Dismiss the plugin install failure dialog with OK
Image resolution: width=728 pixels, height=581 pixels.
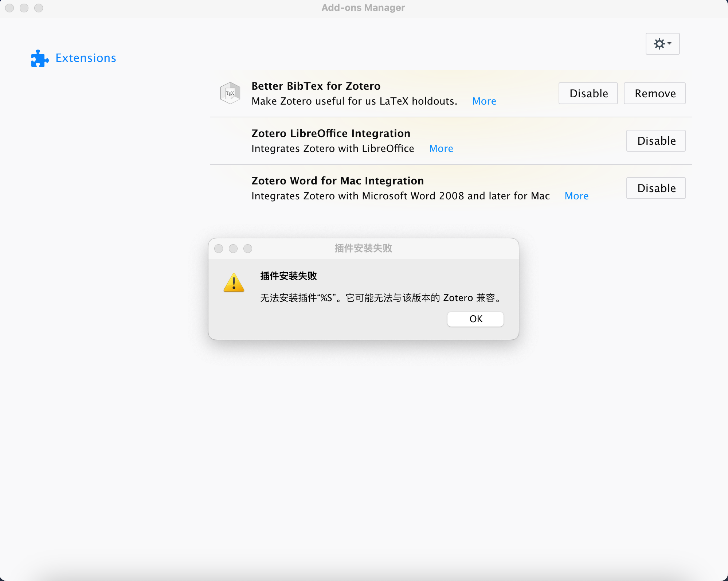click(475, 319)
